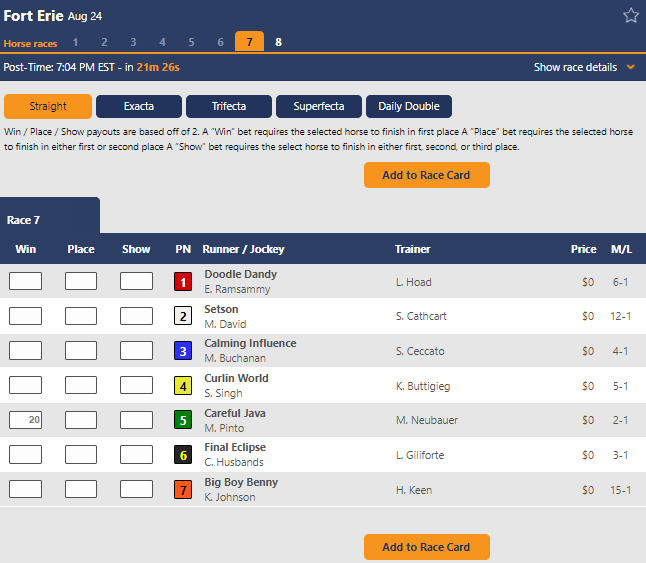Expand the Show race details chevron
646x563 pixels.
coord(630,67)
